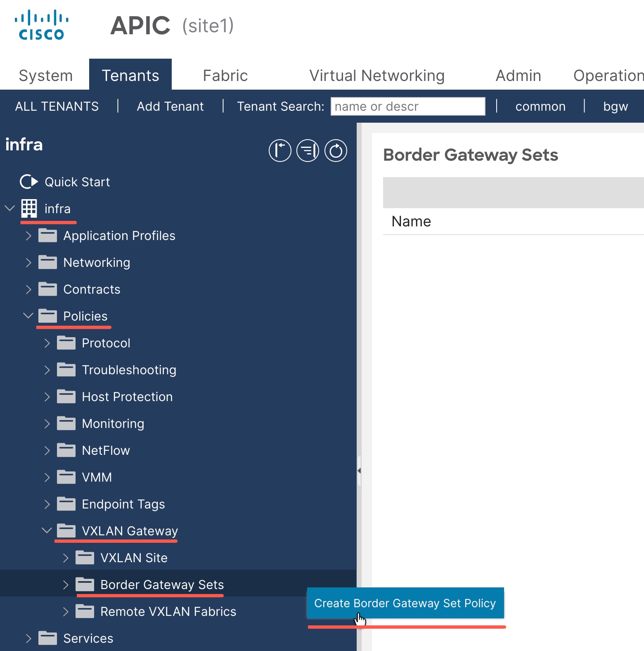Collapse the VXLAN Gateway node
Screen dimensions: 644x651
47,530
